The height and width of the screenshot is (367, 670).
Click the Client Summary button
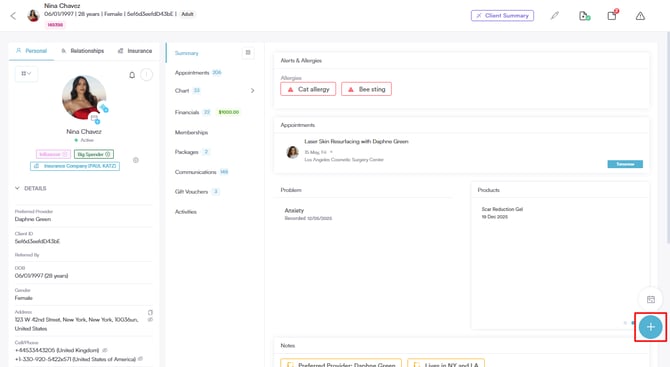click(502, 16)
